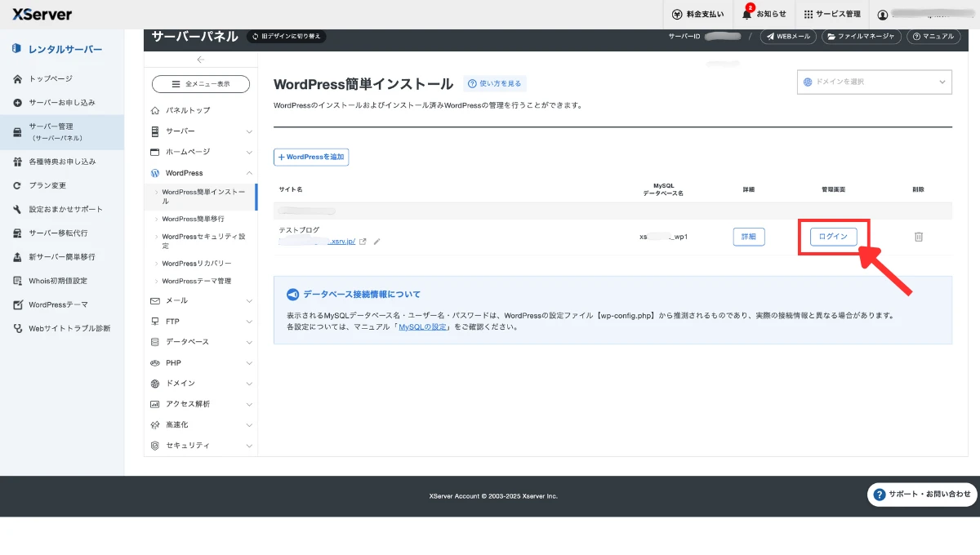Viewport: 980px width, 555px height.
Task: Open WEBメール button
Action: click(789, 37)
